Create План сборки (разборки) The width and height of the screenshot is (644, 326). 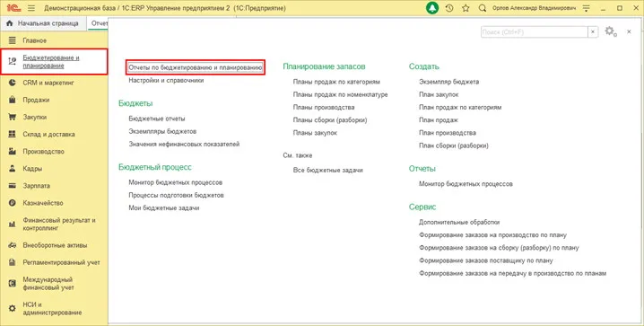tap(454, 145)
